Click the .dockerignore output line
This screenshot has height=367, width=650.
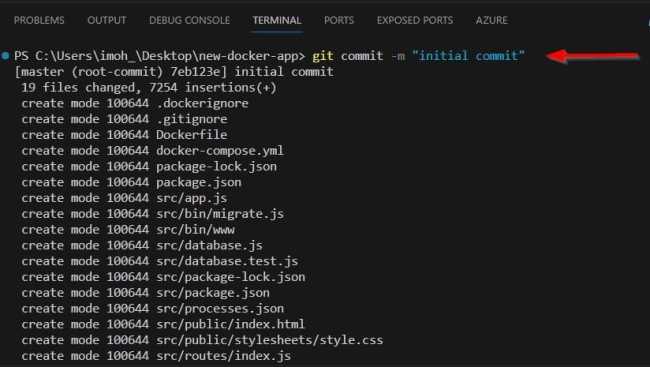[135, 103]
